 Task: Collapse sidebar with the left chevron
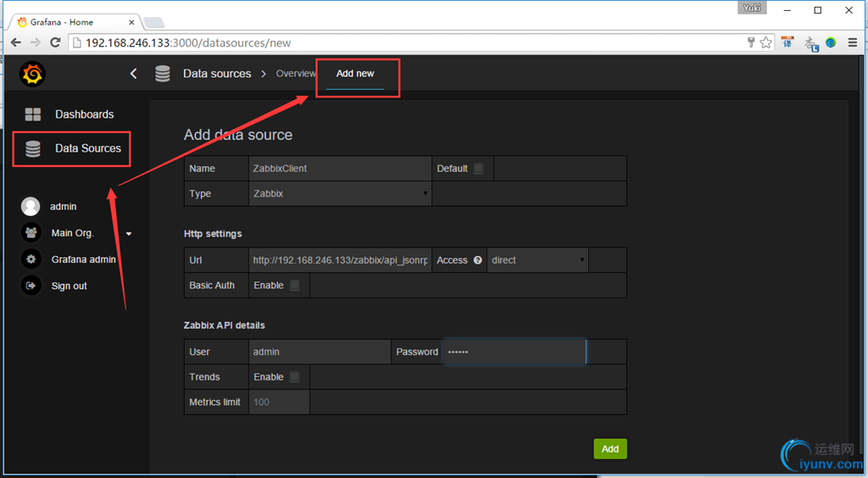tap(133, 74)
